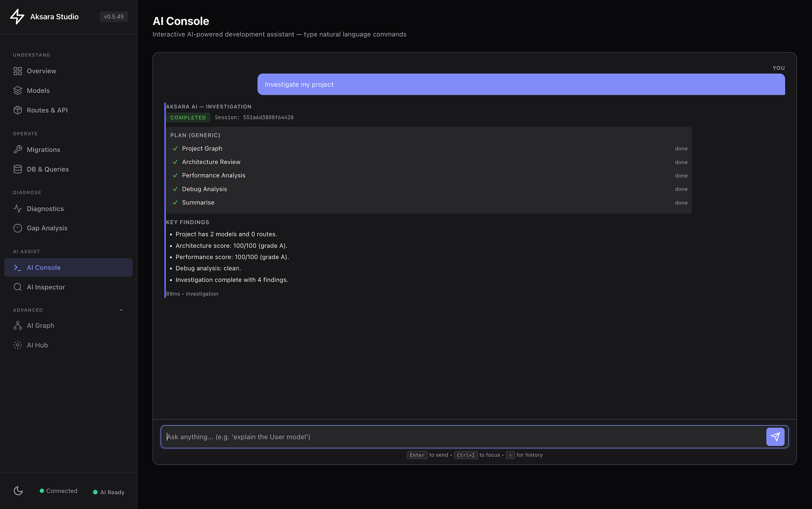Screen dimensions: 812x509
Task: Click the green checkmark beside Architecture Review
Action: click(x=175, y=162)
